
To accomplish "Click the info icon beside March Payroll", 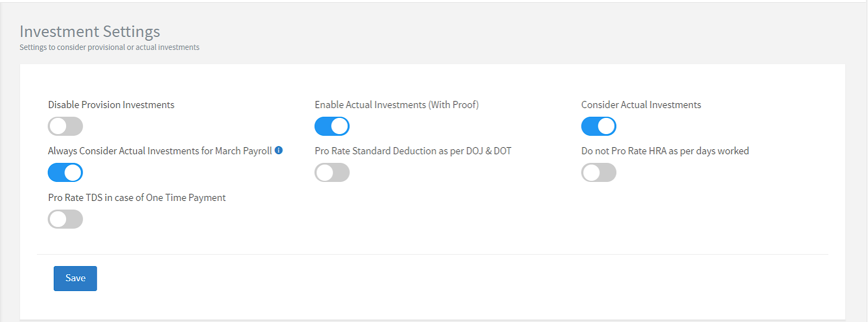I will (x=279, y=150).
